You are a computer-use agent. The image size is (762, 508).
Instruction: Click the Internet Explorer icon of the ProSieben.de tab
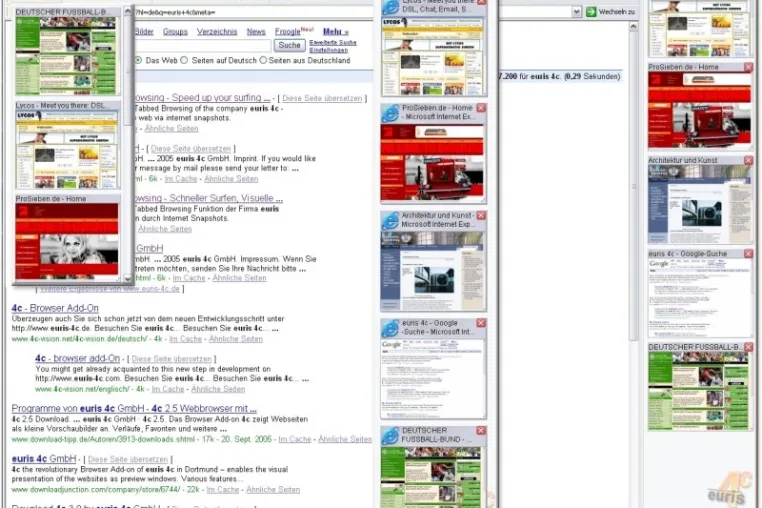[x=390, y=113]
